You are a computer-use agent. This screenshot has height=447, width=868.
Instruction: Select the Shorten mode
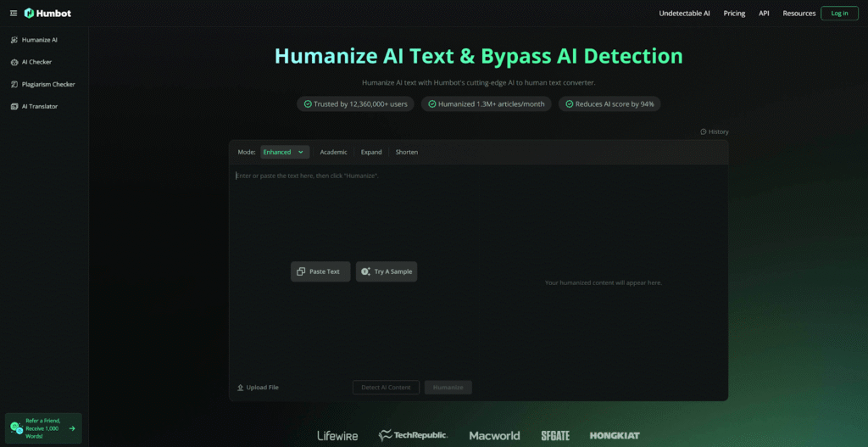click(406, 152)
